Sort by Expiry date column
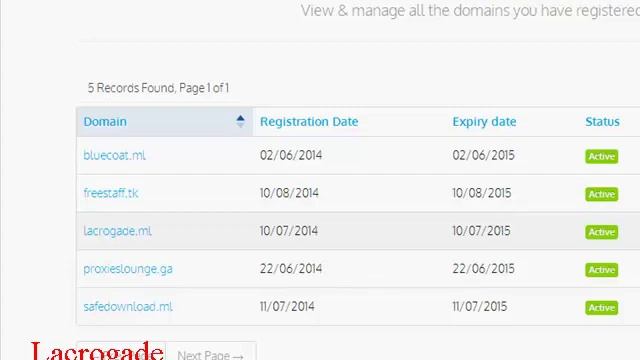The height and width of the screenshot is (360, 640). 484,122
